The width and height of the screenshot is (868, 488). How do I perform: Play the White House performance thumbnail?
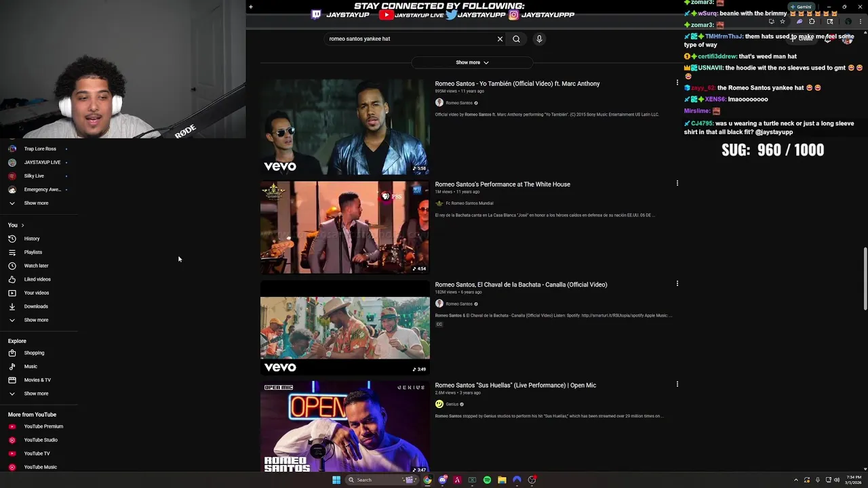click(x=344, y=227)
